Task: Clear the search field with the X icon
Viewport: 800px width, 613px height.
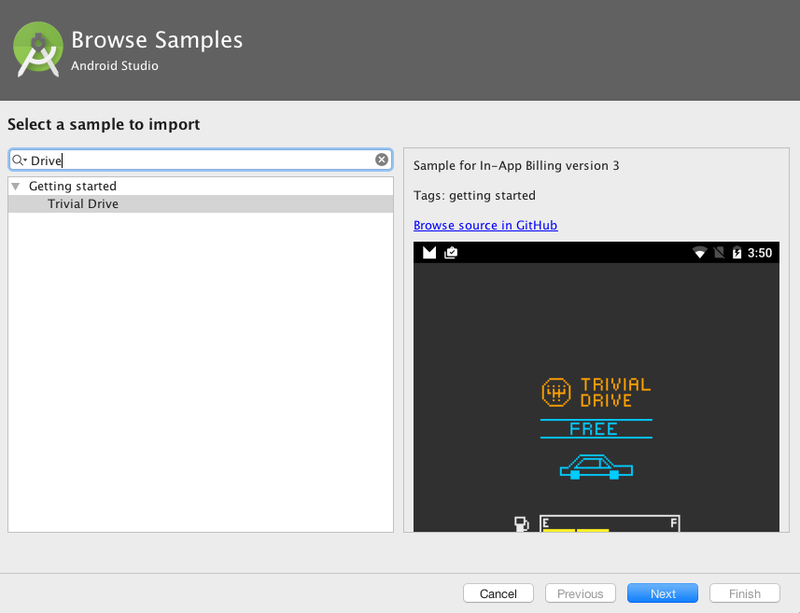Action: pyautogui.click(x=381, y=160)
